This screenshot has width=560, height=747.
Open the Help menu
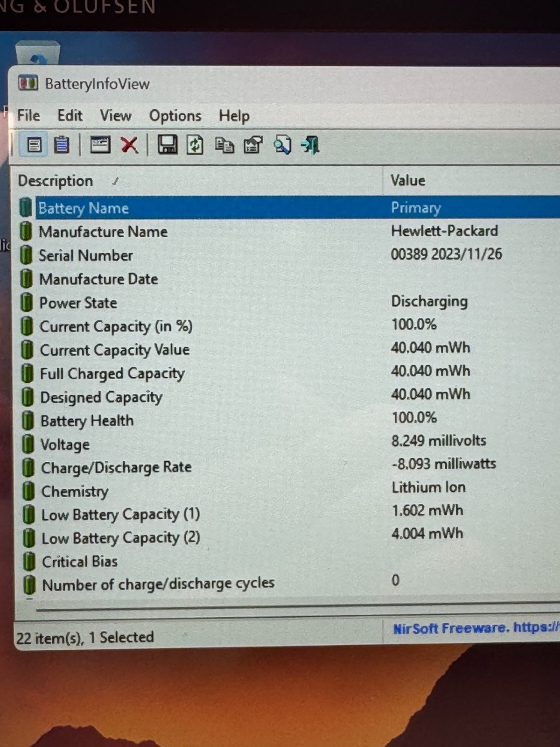pyautogui.click(x=234, y=116)
